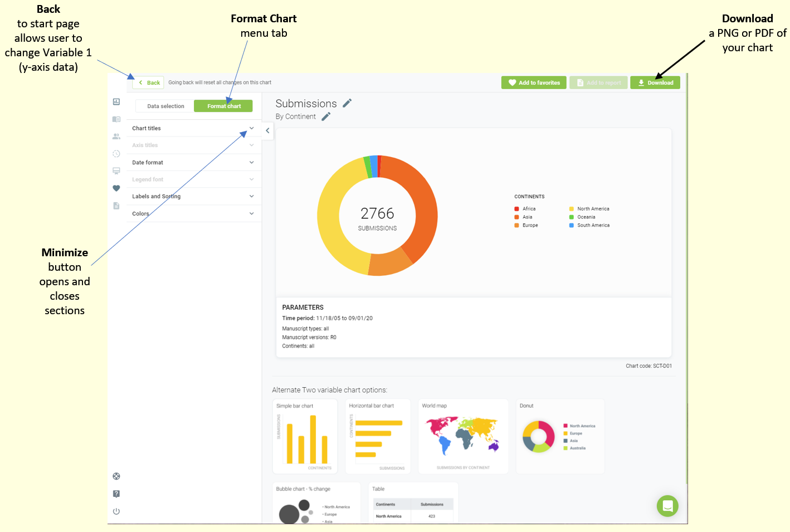Click the Add to report button
Screen dimensions: 790x532
pos(598,82)
